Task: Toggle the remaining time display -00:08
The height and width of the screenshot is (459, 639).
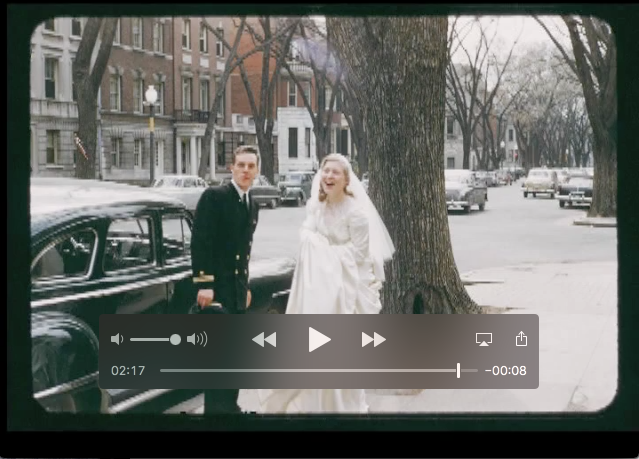Action: coord(506,371)
